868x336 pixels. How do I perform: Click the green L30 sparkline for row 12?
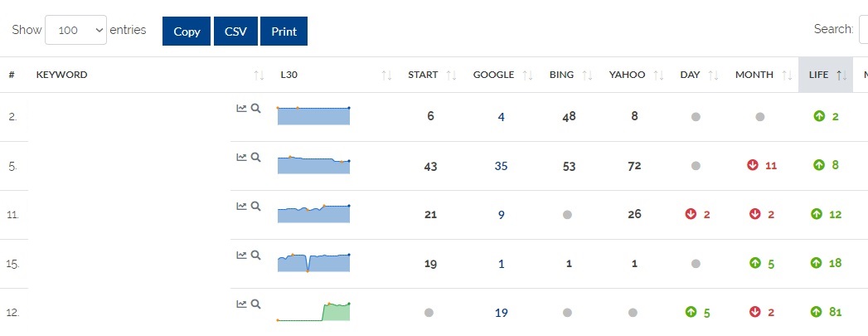point(314,311)
